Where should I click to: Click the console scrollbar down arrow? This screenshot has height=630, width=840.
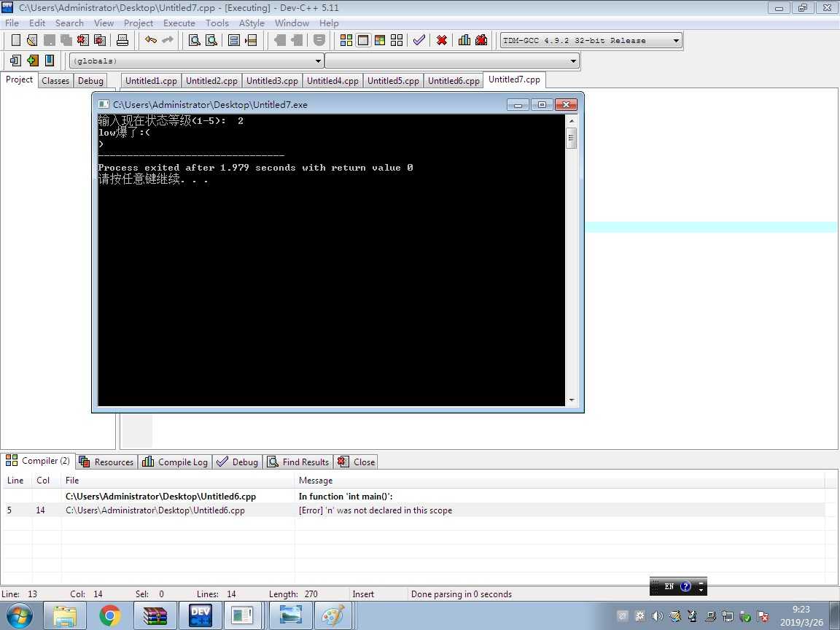571,400
